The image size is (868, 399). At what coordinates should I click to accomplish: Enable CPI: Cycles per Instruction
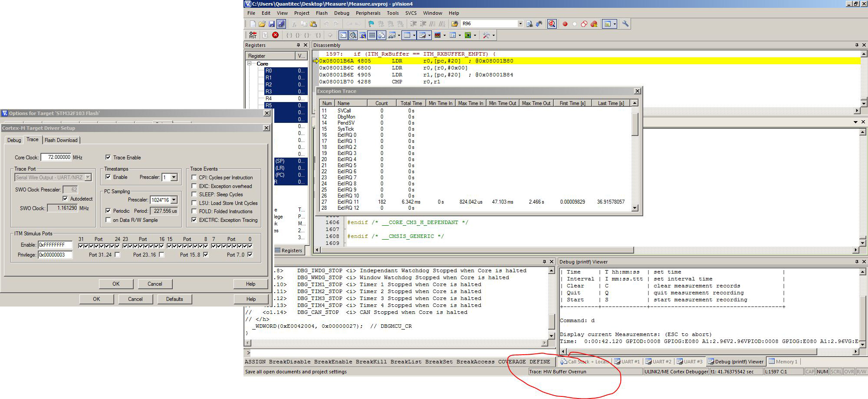tap(194, 178)
